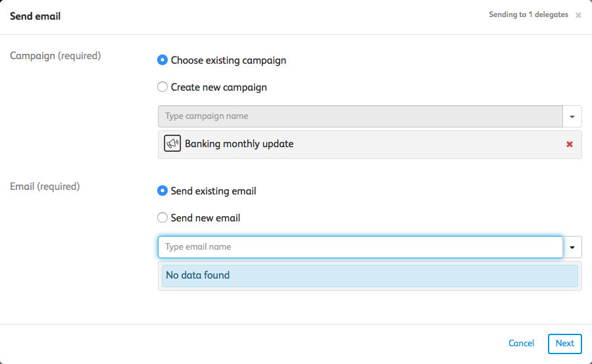Remove the Banking monthly update campaign
Viewport: 592px width, 364px height.
tap(570, 144)
